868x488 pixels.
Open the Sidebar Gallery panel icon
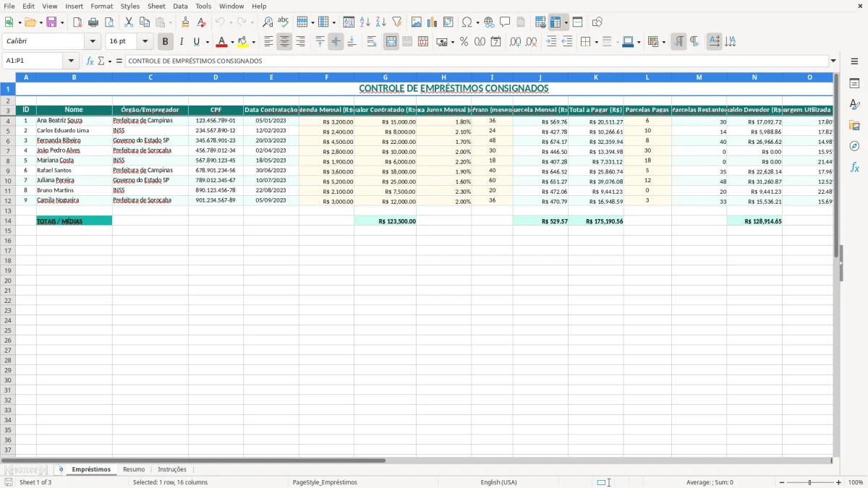(x=854, y=125)
